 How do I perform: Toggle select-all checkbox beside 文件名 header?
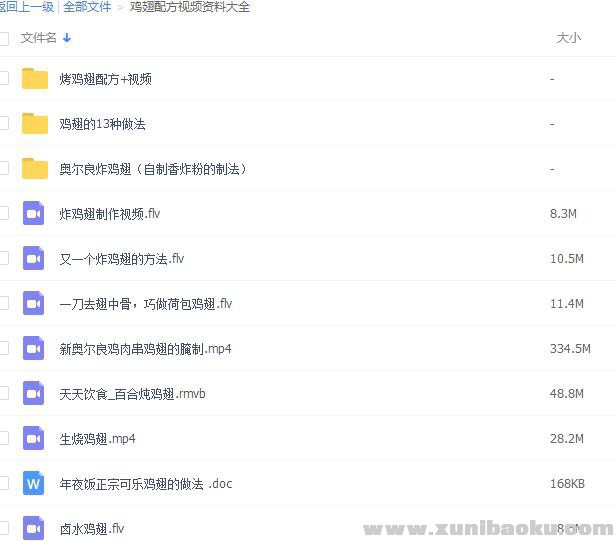pos(3,38)
